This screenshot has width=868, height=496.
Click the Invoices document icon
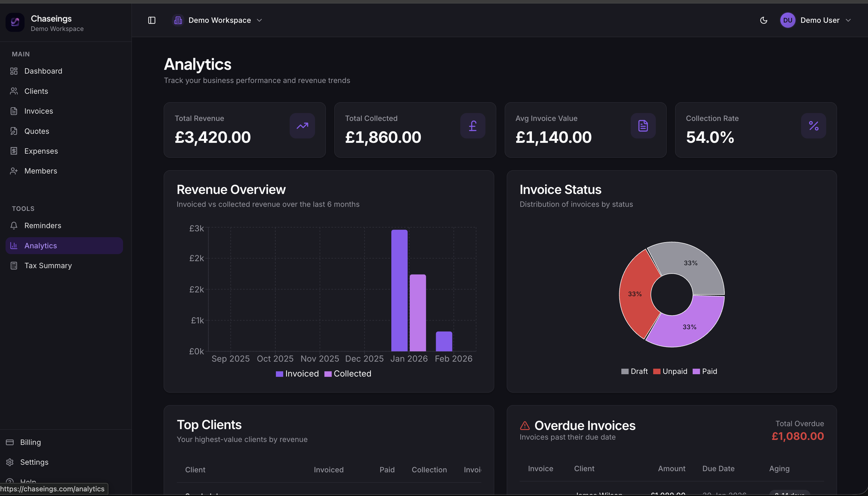tap(14, 111)
